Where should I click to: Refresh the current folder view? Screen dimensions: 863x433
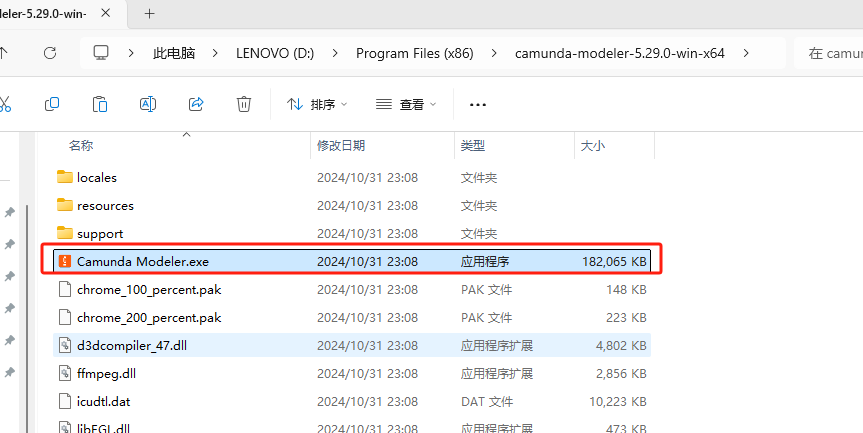pos(50,53)
